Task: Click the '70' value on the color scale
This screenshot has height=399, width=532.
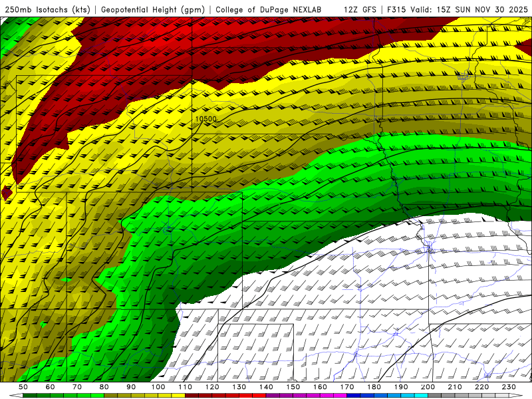Action: (x=77, y=387)
